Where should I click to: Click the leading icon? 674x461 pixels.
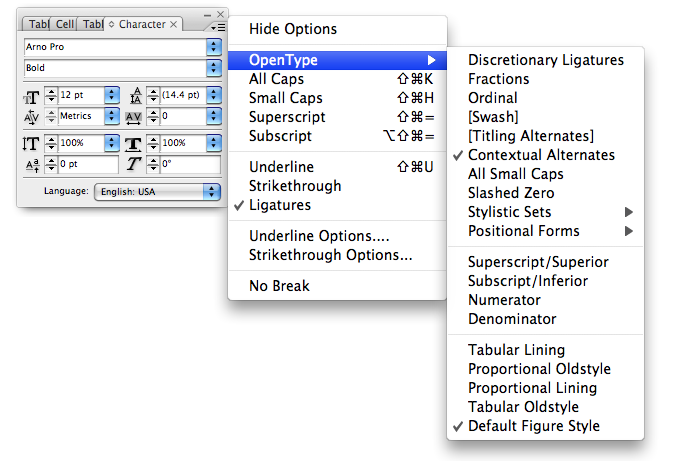coord(135,95)
